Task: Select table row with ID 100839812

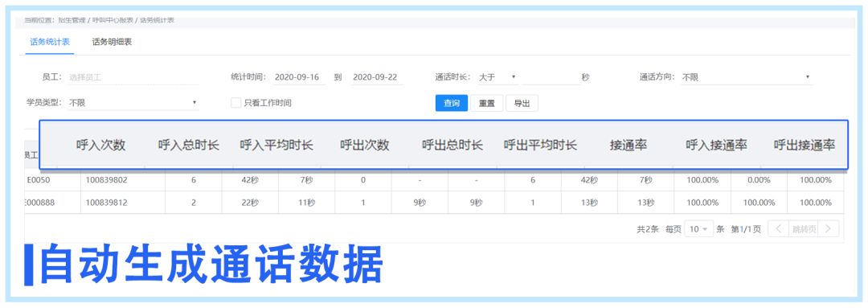Action: [x=433, y=202]
